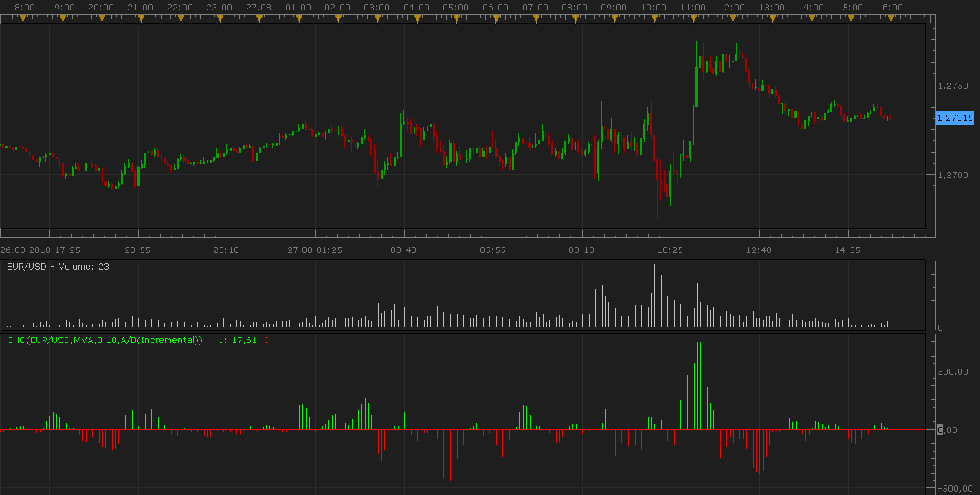
Task: Click the triangle marker under 10:00
Action: point(654,20)
